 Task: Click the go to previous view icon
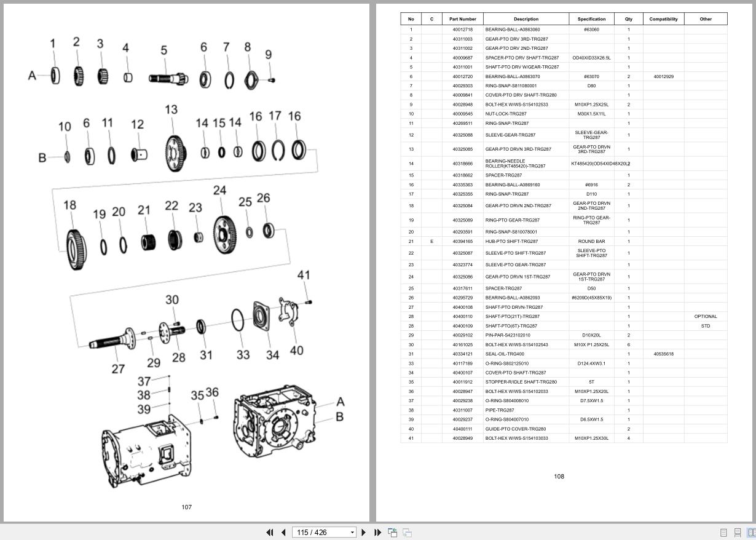392,532
